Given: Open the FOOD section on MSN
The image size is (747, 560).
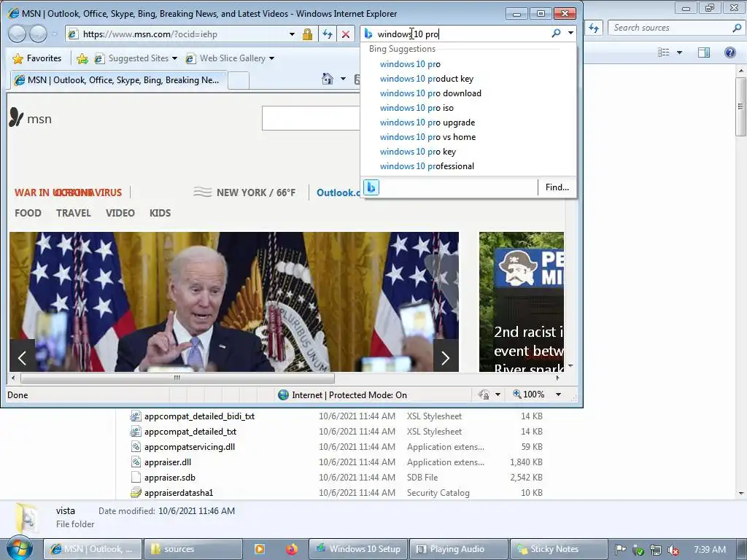Looking at the screenshot, I should [28, 213].
